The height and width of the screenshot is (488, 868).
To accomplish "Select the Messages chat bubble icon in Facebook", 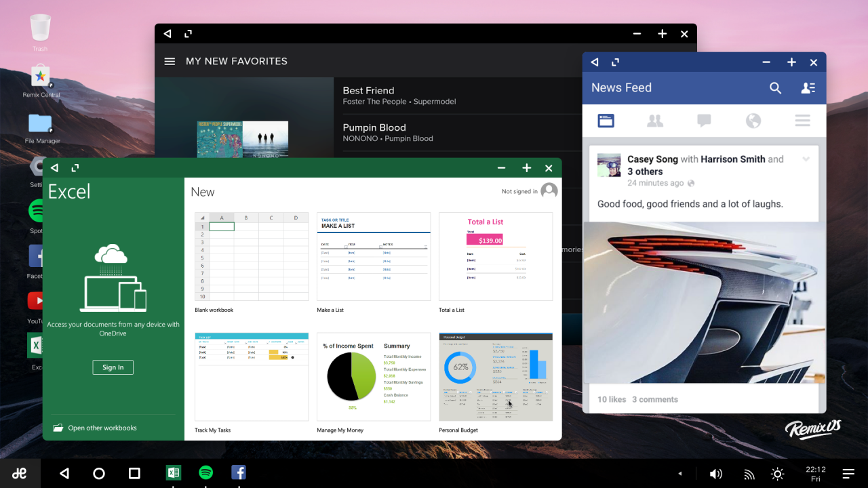I will [704, 120].
